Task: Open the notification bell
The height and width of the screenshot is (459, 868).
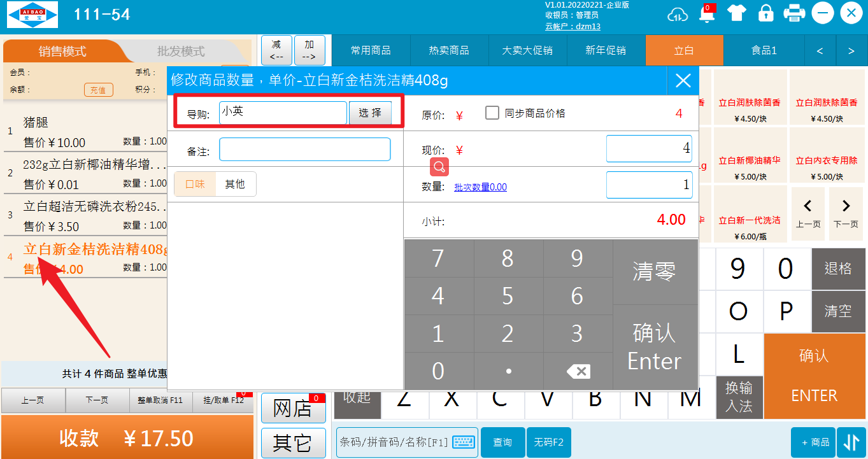Action: tap(707, 13)
